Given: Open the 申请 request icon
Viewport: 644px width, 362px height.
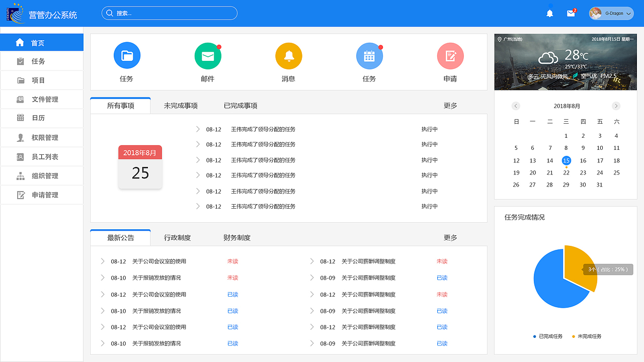Looking at the screenshot, I should 450,56.
